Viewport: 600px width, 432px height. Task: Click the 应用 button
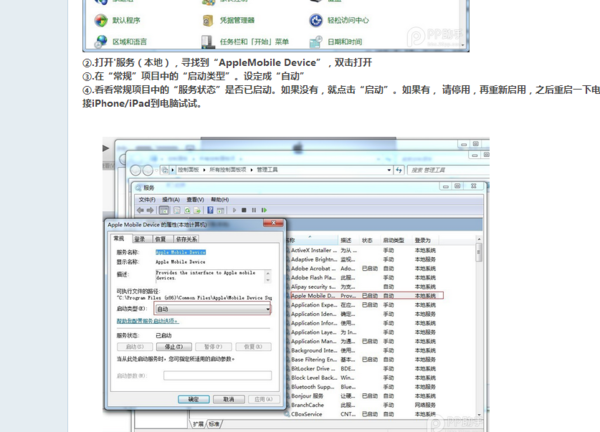[x=264, y=399]
